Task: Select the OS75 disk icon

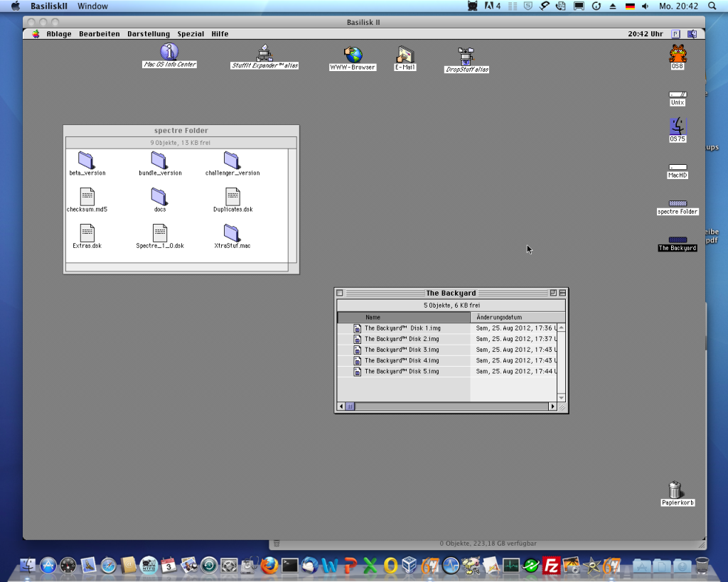Action: (678, 126)
